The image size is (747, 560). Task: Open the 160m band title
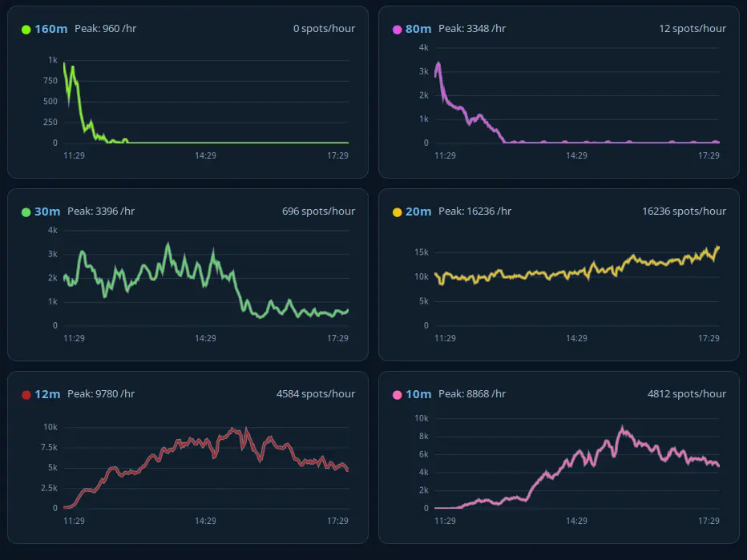click(x=51, y=29)
